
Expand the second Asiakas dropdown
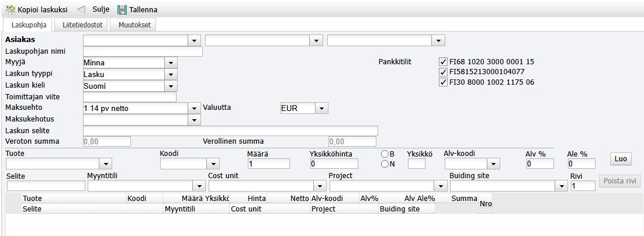click(316, 41)
